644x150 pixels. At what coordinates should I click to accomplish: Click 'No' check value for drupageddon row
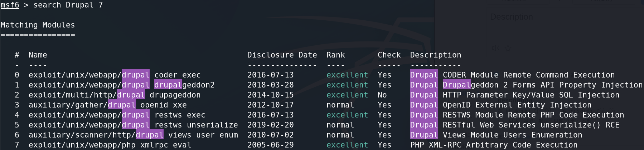coord(382,95)
